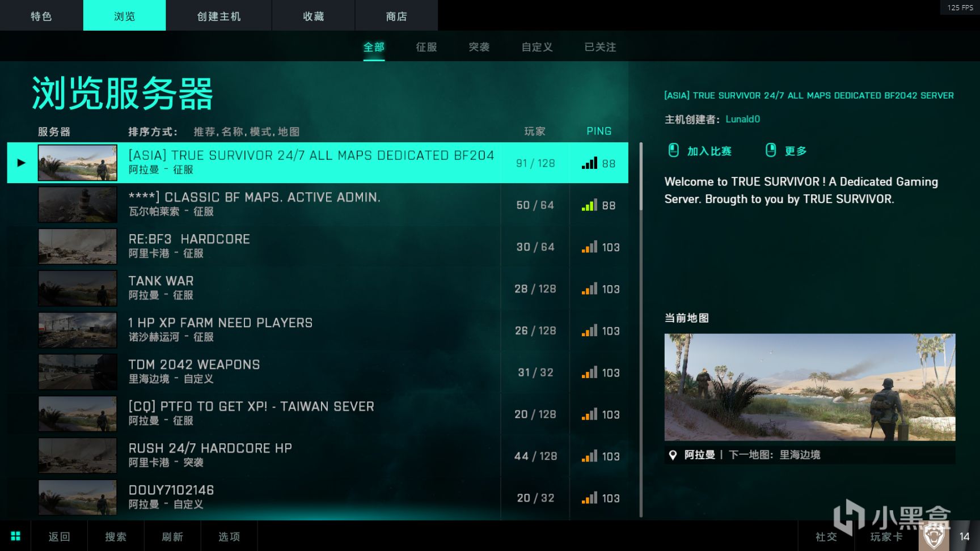Click thumbnail of TRUE SURVIVOR server row
This screenshot has height=551, width=980.
[x=78, y=163]
